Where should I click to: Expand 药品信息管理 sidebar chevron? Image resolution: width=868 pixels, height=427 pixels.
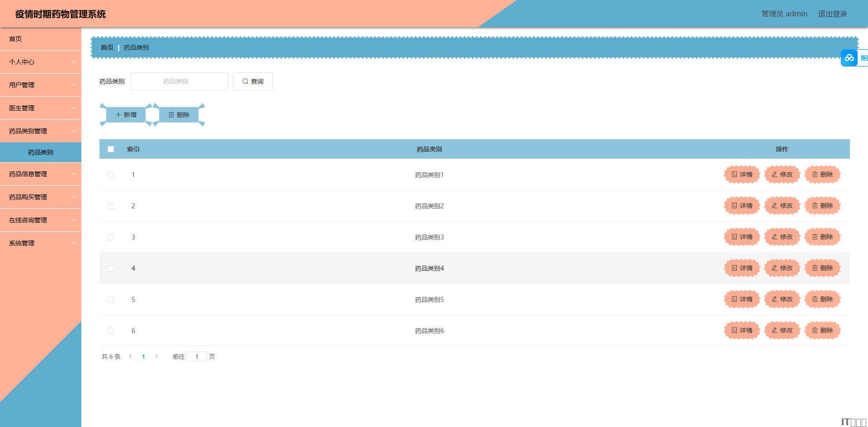click(x=74, y=174)
